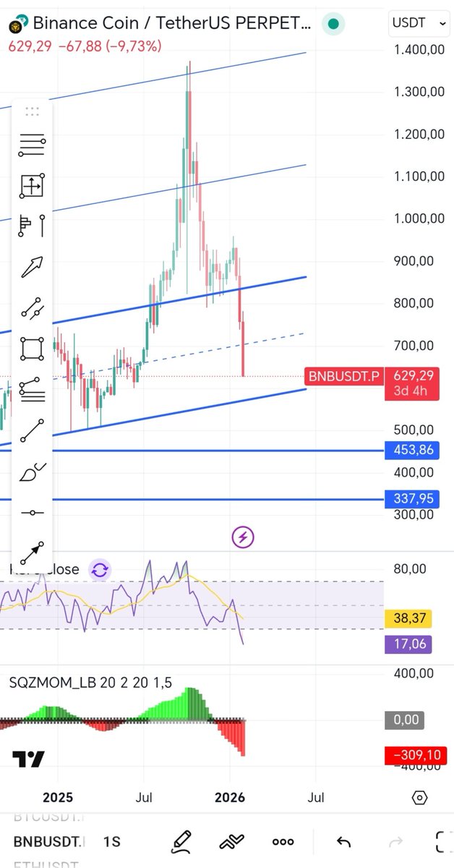Tap the purple 17,06 RSI value tag

[x=408, y=644]
